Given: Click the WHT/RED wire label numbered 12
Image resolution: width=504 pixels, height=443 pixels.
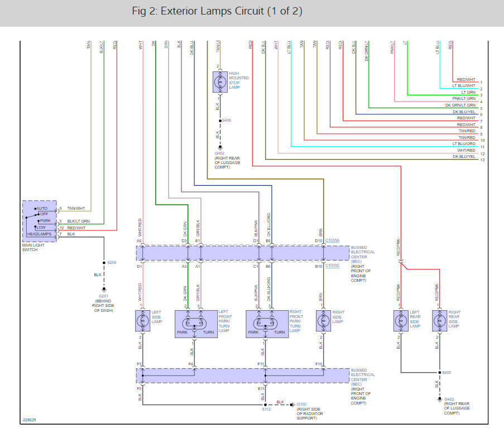Looking at the screenshot, I should (466, 150).
